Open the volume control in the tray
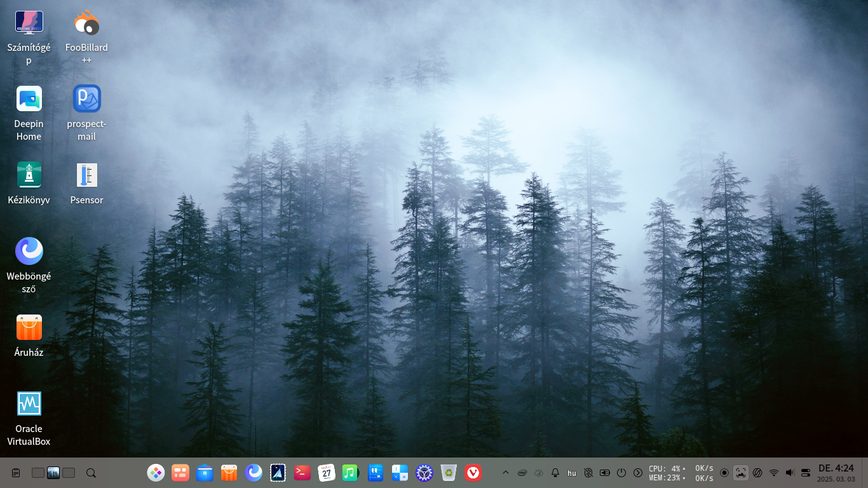This screenshot has width=868, height=488. tap(790, 473)
